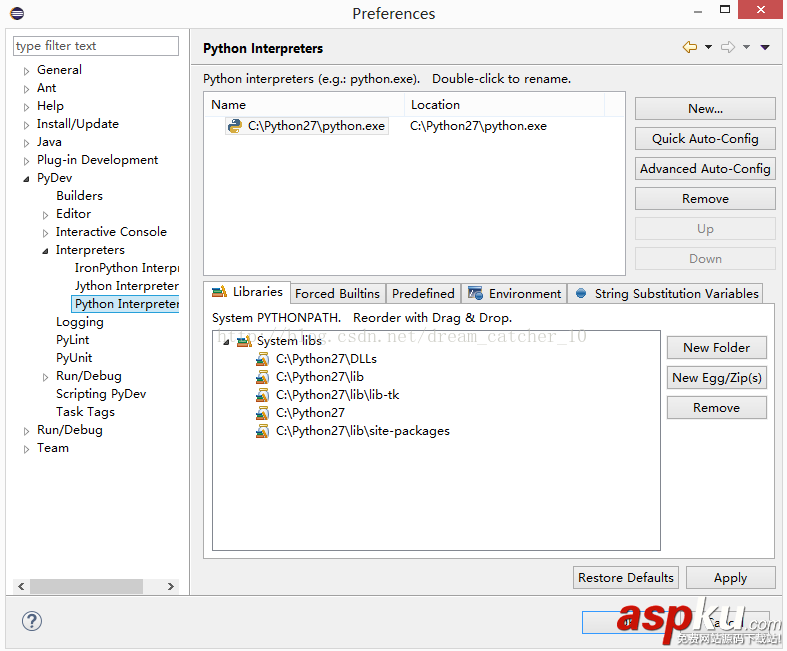Select Jython Interpreter in the tree
This screenshot has height=651, width=787.
click(127, 286)
